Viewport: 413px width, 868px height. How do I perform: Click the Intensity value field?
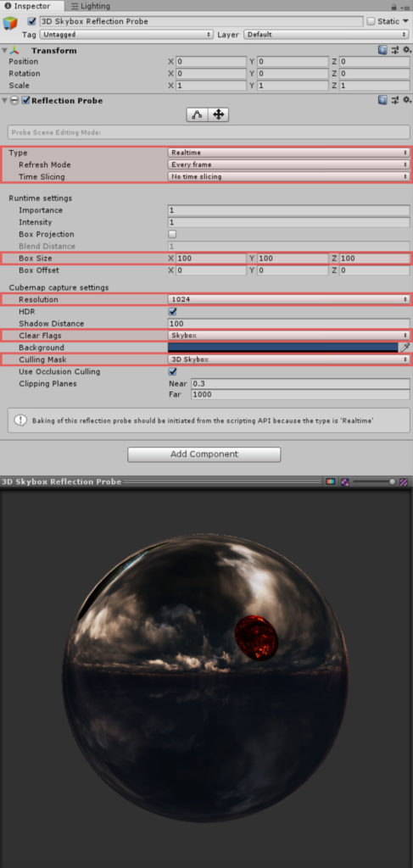click(x=288, y=223)
